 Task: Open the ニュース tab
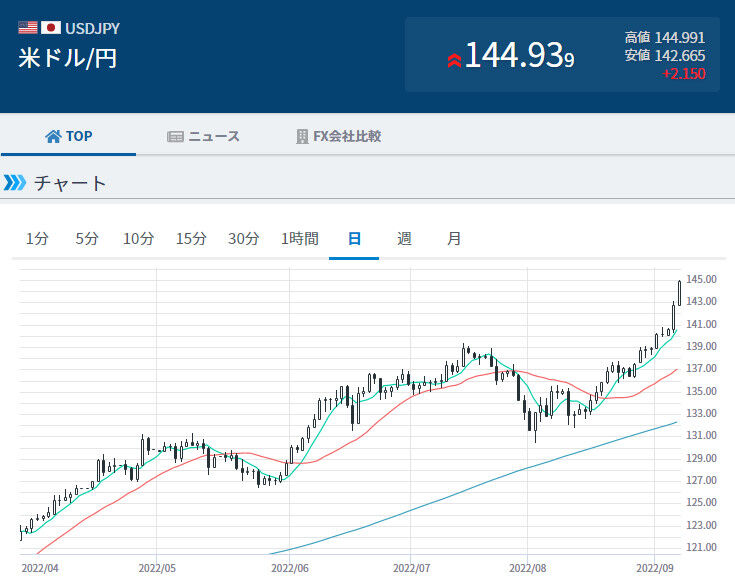pos(203,136)
